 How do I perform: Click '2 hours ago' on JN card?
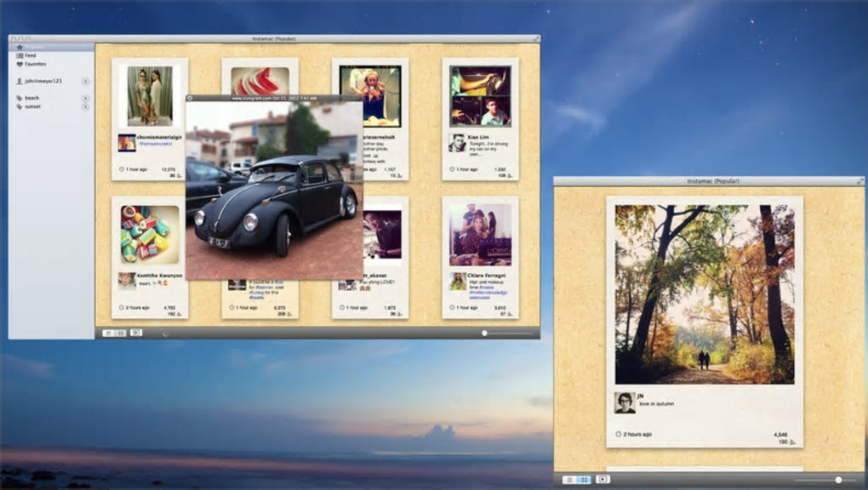click(x=637, y=434)
